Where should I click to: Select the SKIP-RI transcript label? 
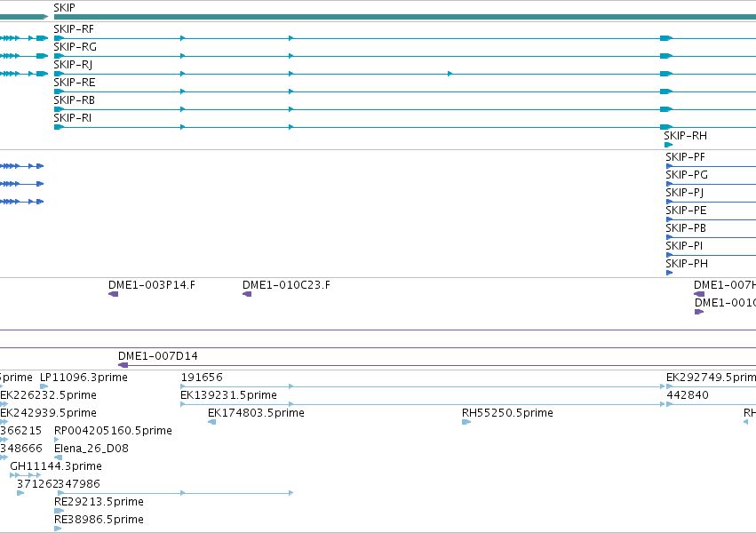point(72,118)
